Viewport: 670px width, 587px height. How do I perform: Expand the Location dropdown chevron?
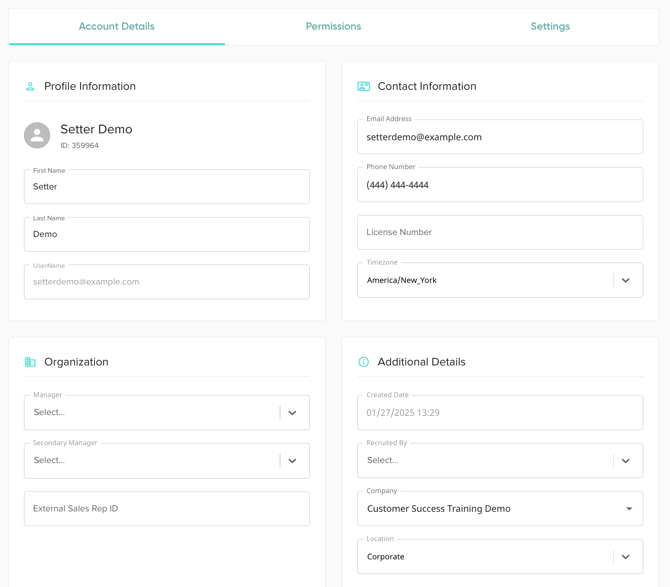pyautogui.click(x=626, y=557)
